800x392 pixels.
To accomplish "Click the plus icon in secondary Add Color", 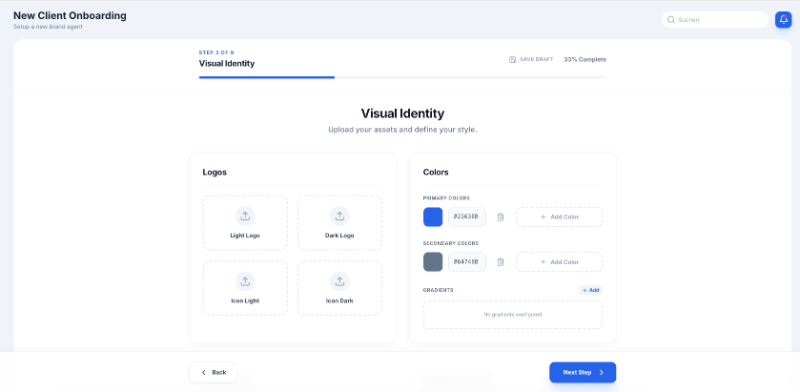I will pyautogui.click(x=543, y=262).
